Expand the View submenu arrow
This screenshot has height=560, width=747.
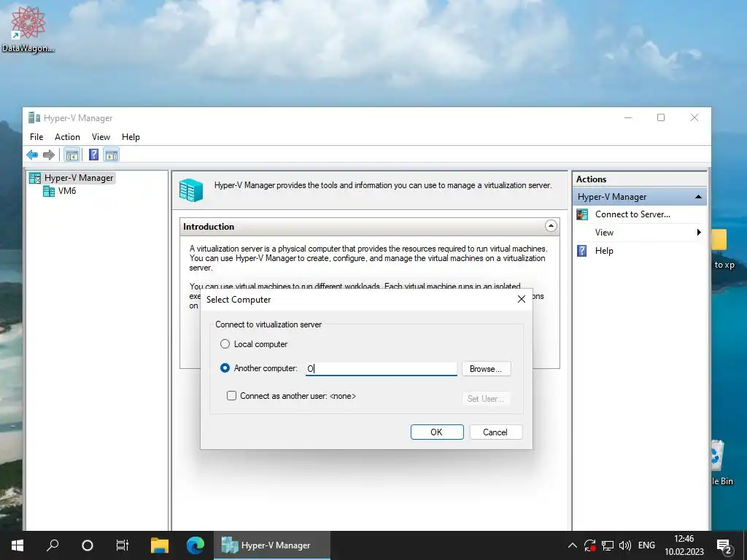tap(699, 233)
